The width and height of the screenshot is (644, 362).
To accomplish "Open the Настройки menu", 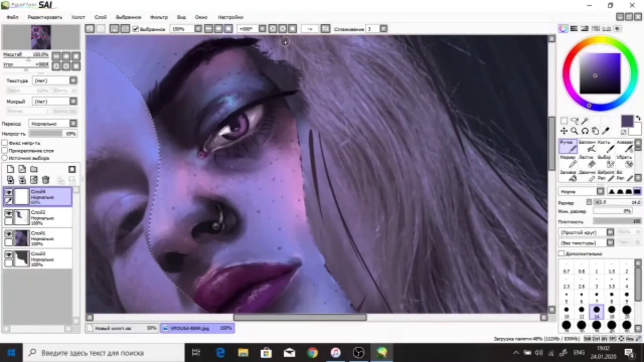I will tap(230, 17).
